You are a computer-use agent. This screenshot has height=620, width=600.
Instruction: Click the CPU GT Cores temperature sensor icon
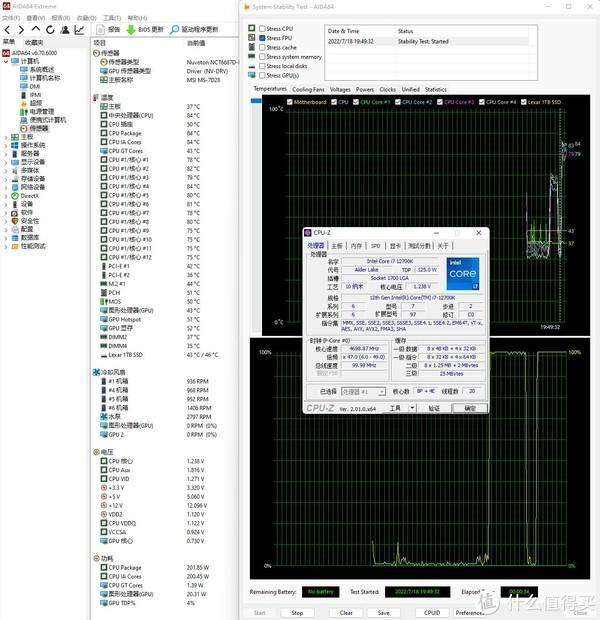click(104, 151)
